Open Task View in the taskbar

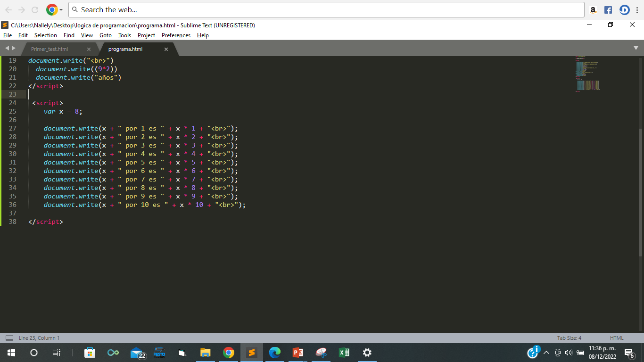pyautogui.click(x=56, y=353)
